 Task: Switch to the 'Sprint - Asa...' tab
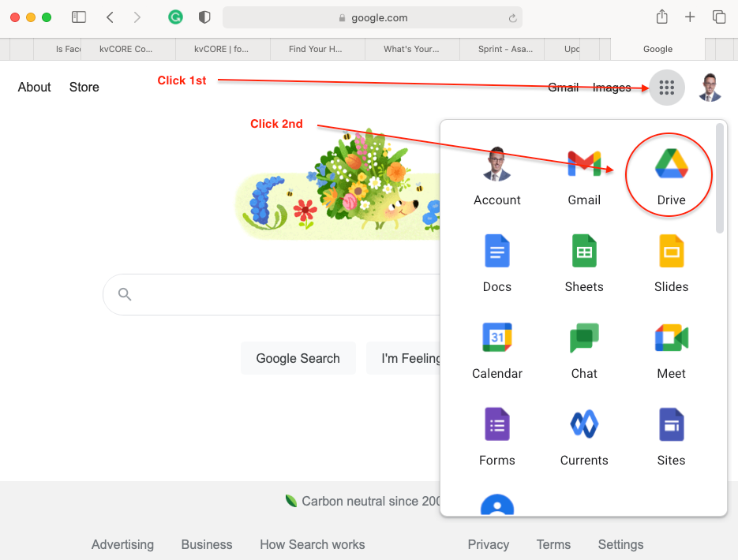502,49
